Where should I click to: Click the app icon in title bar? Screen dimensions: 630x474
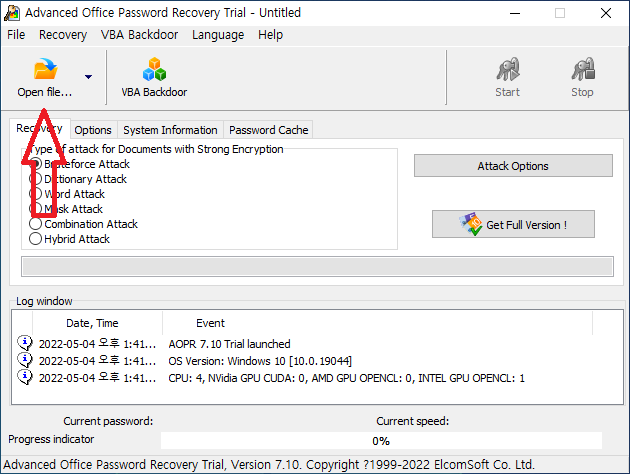[12, 13]
